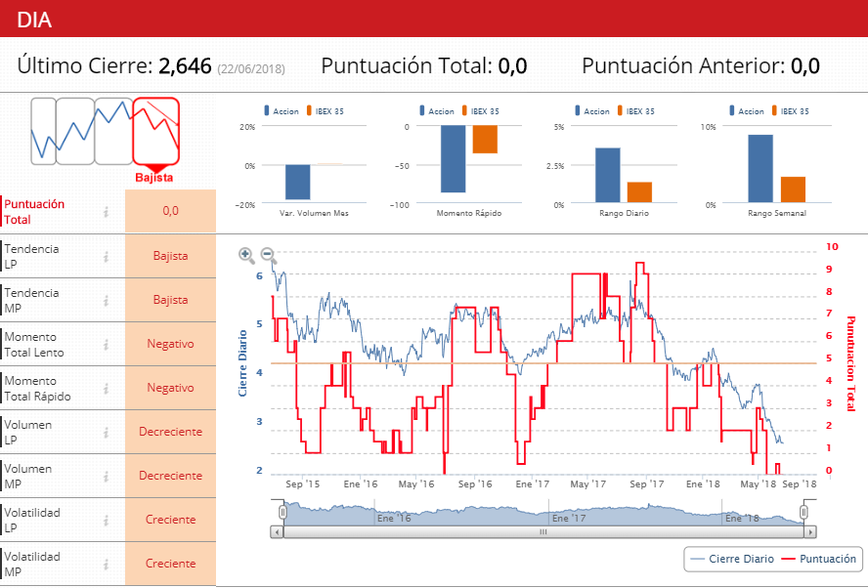Click the scrollbar right arrow under navigator
This screenshot has width=868, height=588.
(810, 532)
